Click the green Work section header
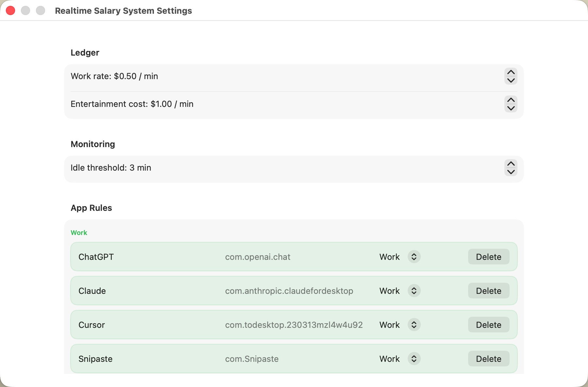 [x=79, y=233]
